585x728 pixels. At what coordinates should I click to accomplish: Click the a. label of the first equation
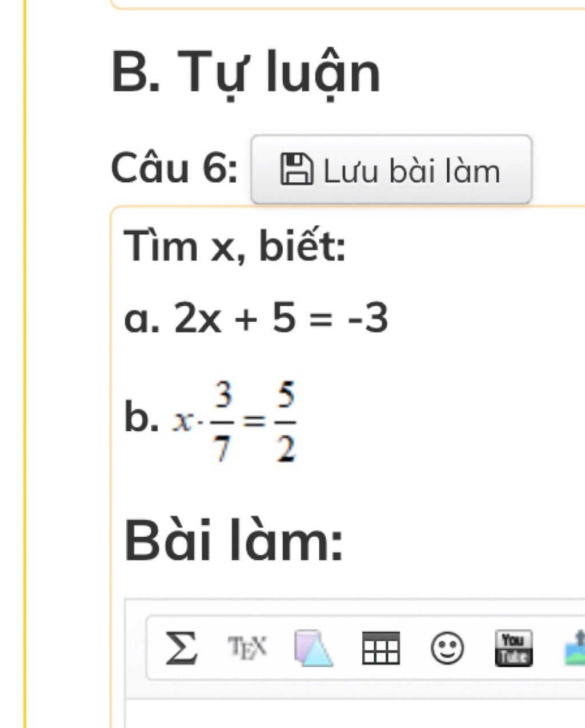point(140,319)
